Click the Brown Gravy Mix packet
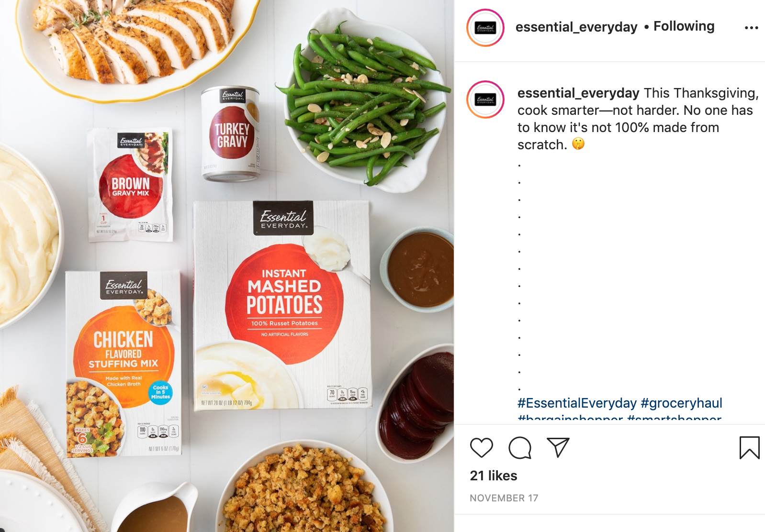Screen dimensions: 765x532 pos(130,185)
